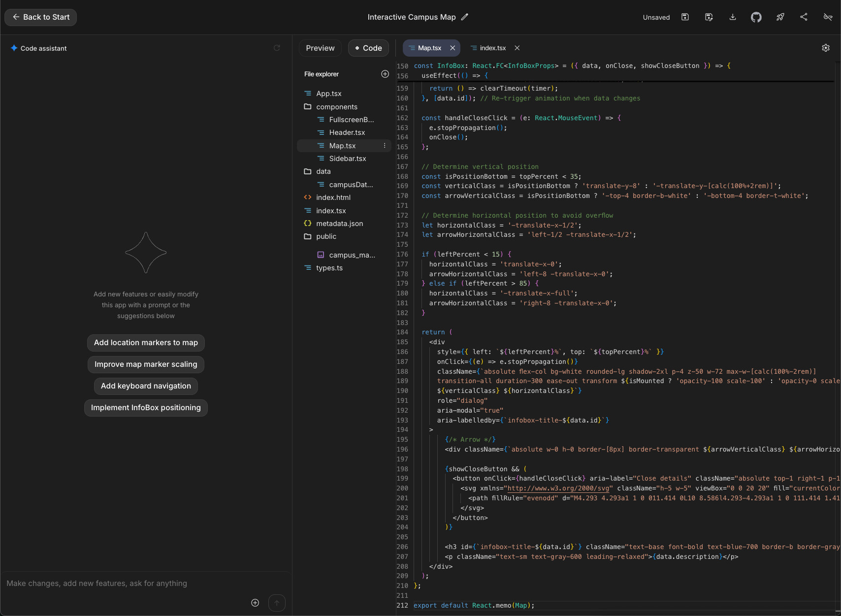Click the Back to Start button
Screen dimensions: 841x616
[x=41, y=17]
